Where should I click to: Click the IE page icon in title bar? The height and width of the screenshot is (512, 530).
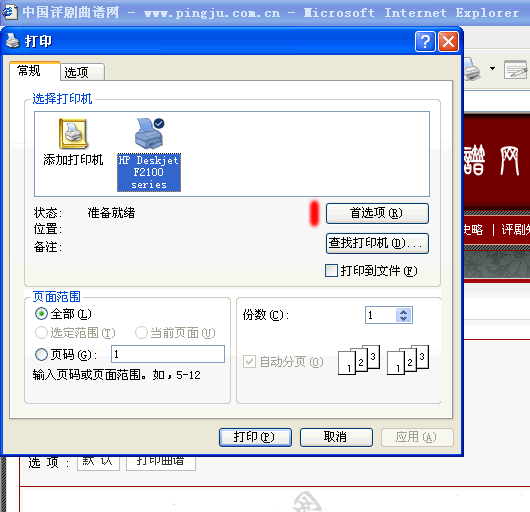[9, 13]
